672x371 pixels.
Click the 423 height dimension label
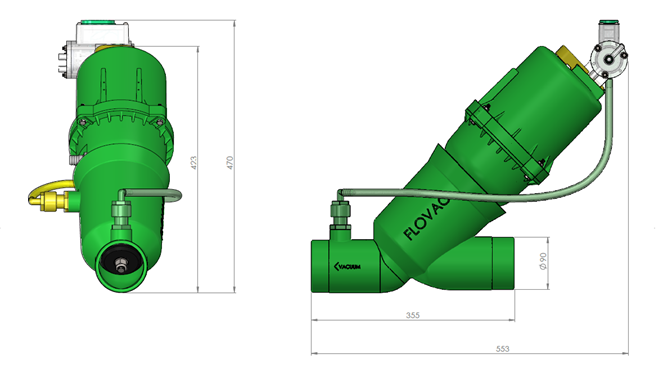point(194,163)
